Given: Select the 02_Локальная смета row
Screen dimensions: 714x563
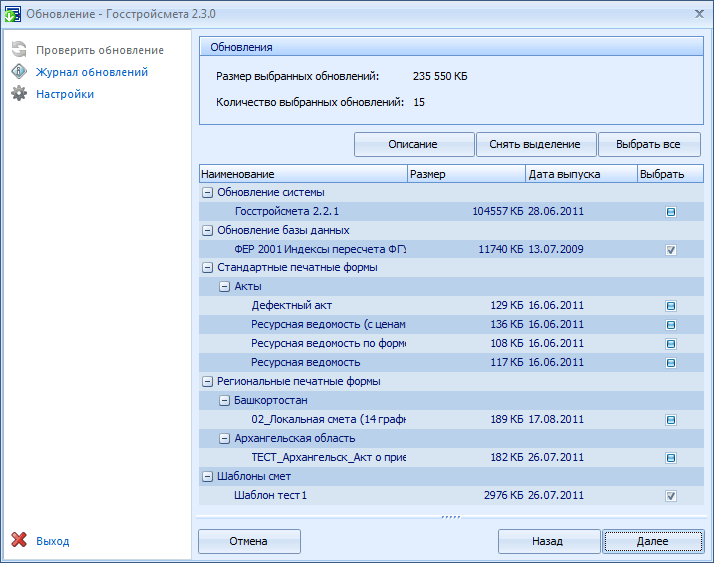Looking at the screenshot, I should pos(451,420).
